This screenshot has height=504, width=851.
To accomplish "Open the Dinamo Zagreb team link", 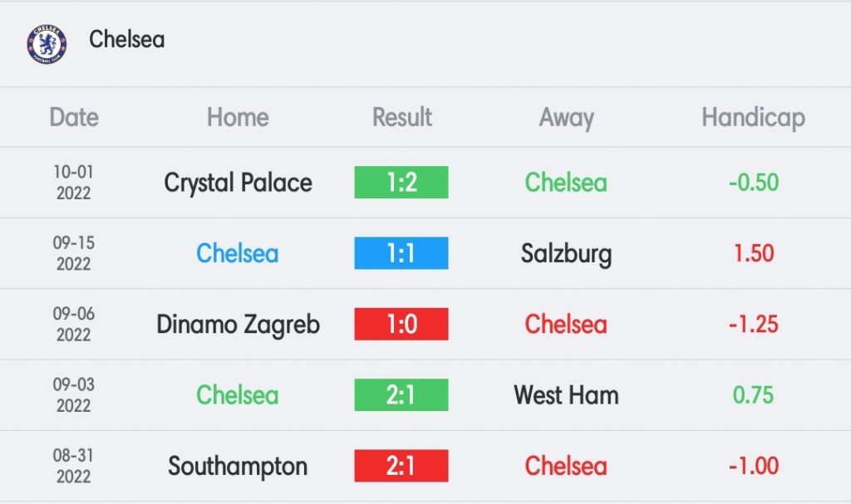I will point(238,325).
